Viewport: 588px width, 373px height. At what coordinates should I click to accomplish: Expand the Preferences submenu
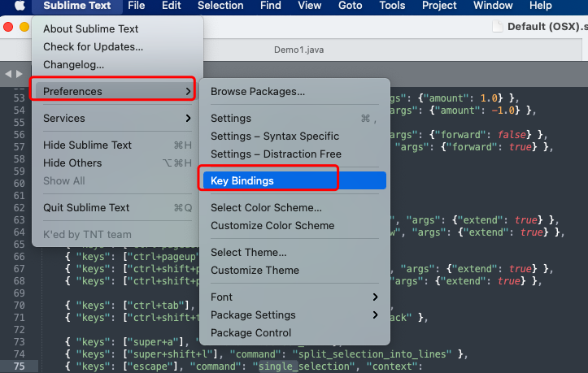point(117,92)
